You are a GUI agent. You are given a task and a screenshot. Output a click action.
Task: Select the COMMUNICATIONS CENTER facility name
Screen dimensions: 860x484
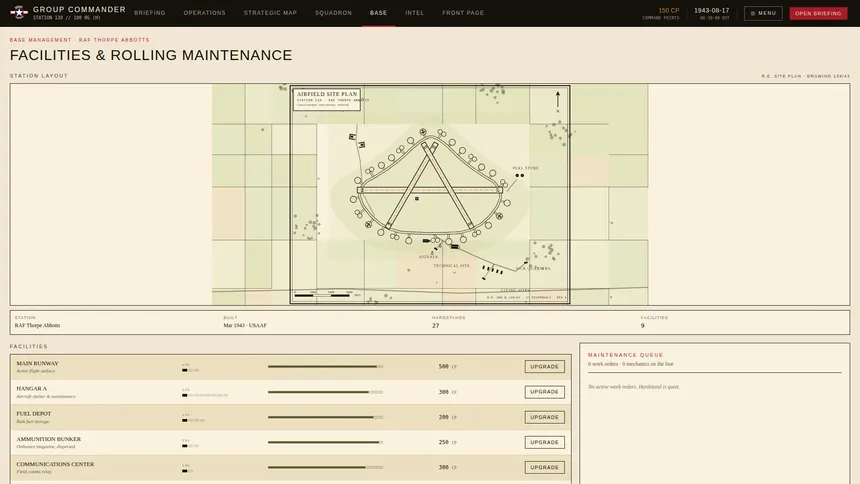click(55, 464)
